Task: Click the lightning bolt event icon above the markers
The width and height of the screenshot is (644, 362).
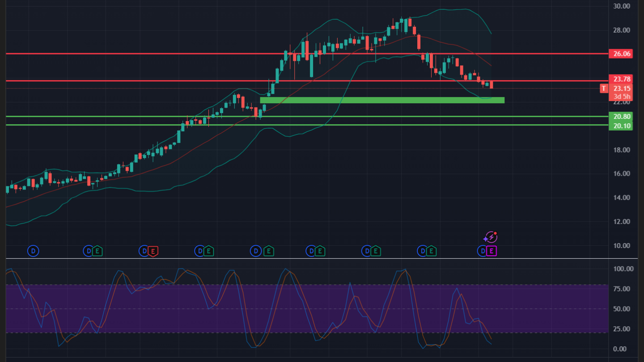Action: 491,237
